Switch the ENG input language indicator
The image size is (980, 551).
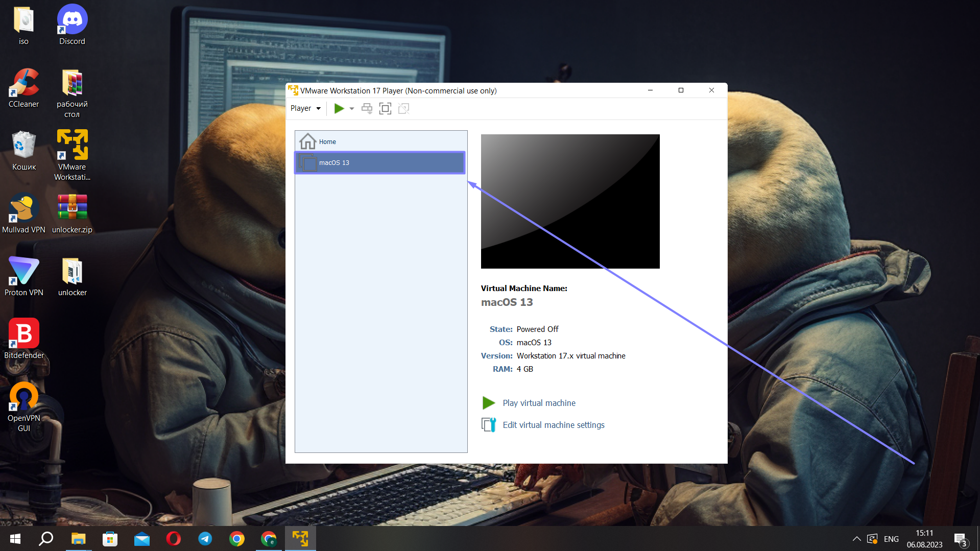(x=891, y=539)
